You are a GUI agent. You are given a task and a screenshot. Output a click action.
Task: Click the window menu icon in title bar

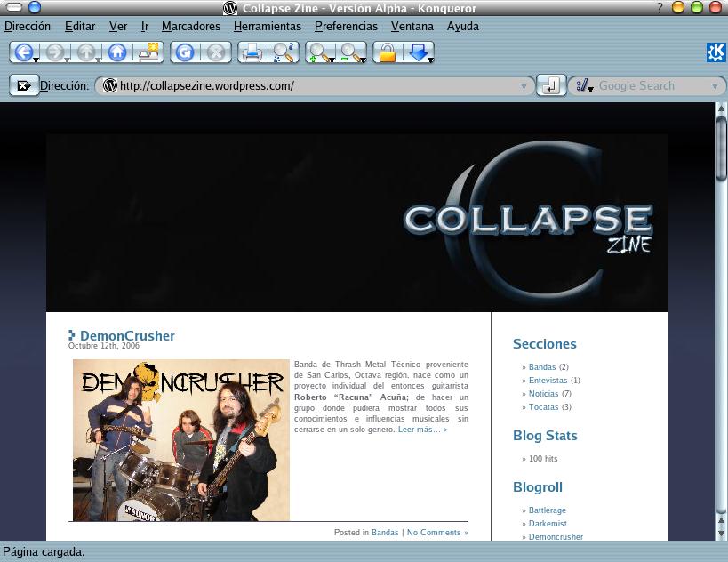14,7
